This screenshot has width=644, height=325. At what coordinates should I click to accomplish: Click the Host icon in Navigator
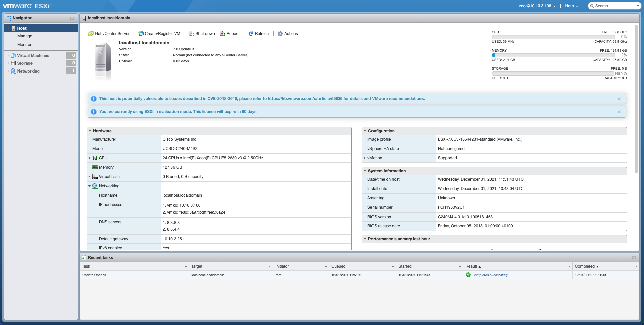point(14,28)
